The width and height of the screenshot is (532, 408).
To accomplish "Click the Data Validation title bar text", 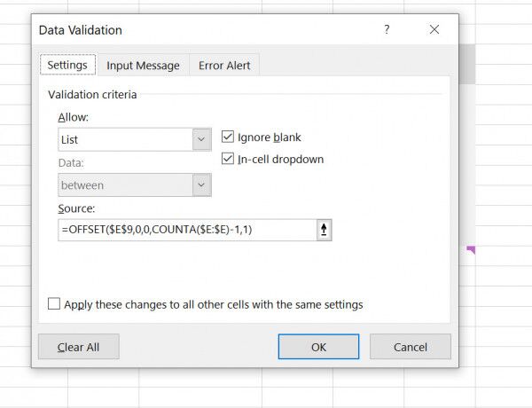I will [81, 30].
